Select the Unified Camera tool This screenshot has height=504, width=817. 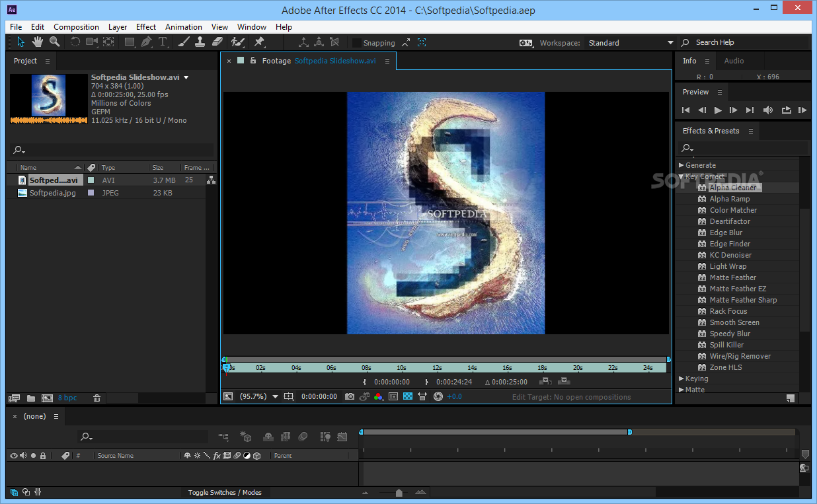pos(92,42)
